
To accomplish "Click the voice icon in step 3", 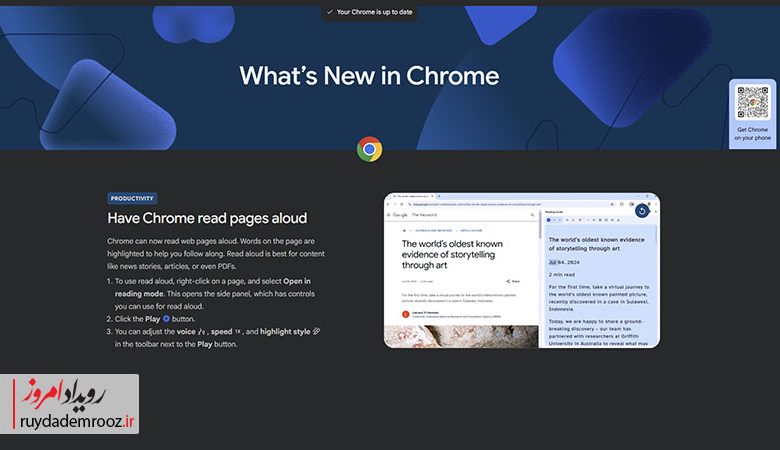I will coord(201,332).
